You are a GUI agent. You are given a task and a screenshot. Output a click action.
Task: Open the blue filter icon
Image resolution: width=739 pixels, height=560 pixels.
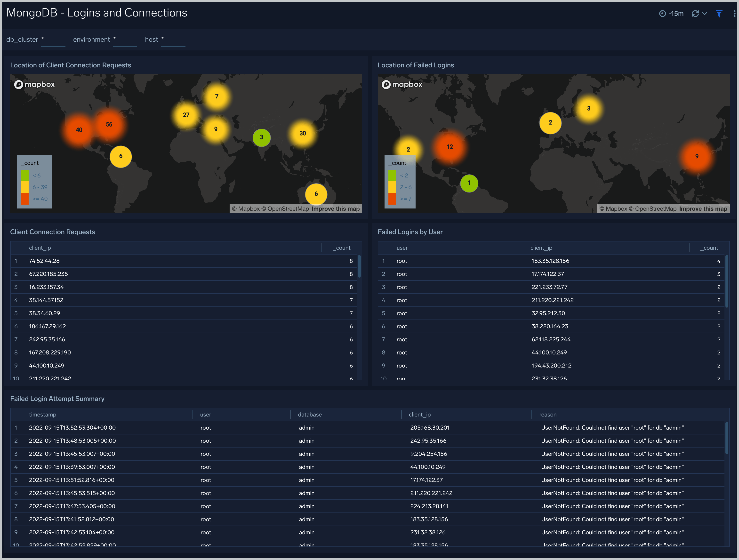pyautogui.click(x=719, y=13)
